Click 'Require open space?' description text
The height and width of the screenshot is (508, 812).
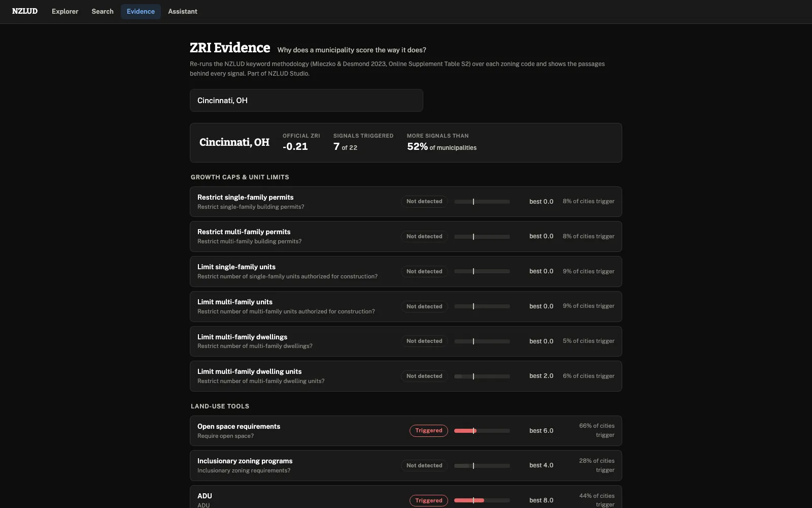pyautogui.click(x=225, y=436)
